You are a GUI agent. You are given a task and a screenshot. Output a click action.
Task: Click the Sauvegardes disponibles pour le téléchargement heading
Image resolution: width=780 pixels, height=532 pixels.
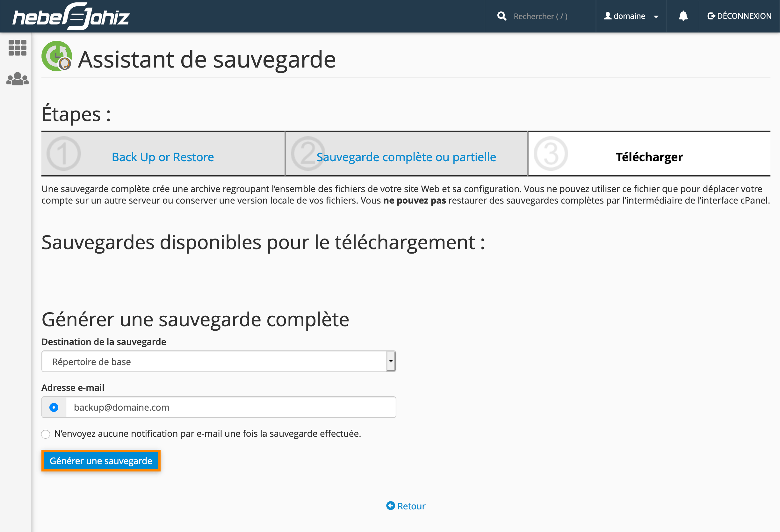point(263,242)
